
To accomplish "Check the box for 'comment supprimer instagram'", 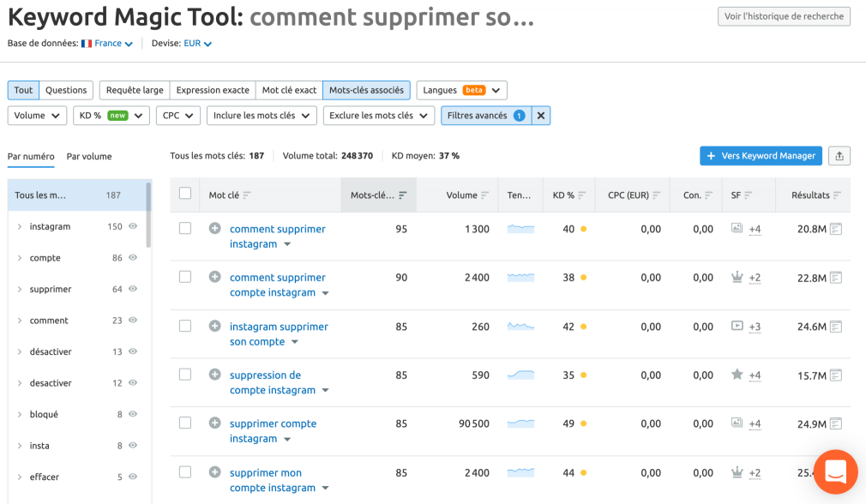I will (185, 228).
